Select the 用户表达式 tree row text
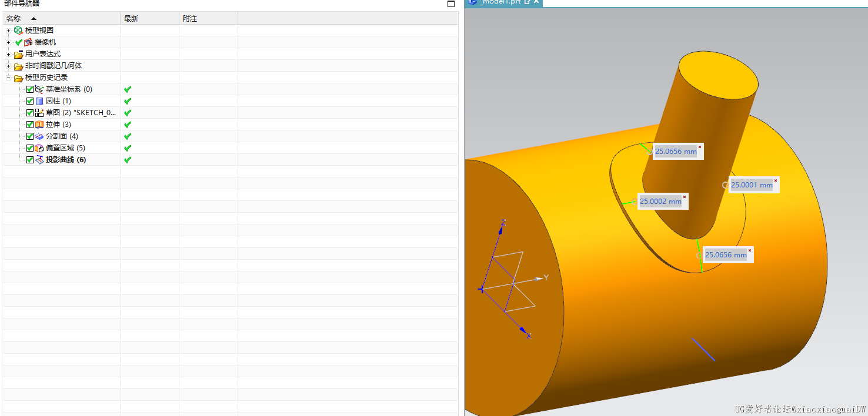 (x=43, y=54)
